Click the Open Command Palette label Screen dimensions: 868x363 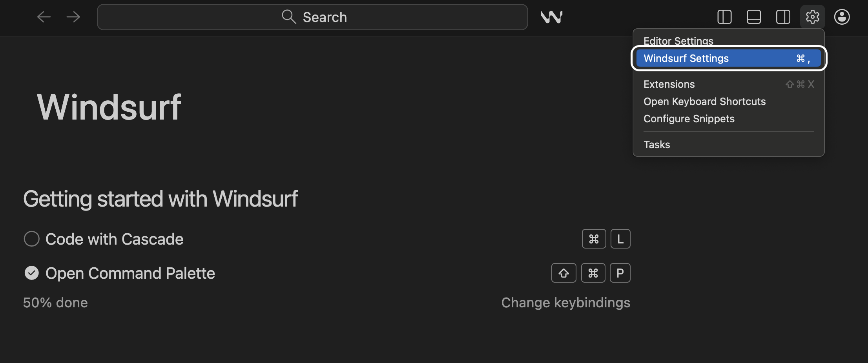[130, 273]
